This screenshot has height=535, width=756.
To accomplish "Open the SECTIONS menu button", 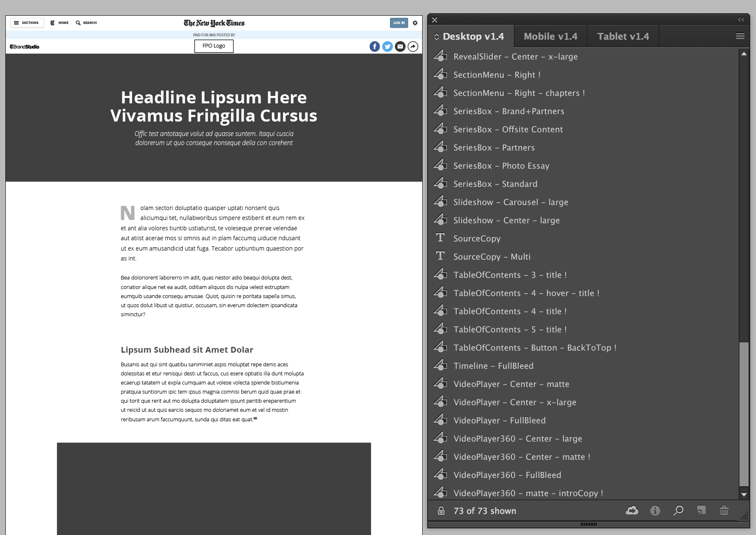I will pos(27,23).
